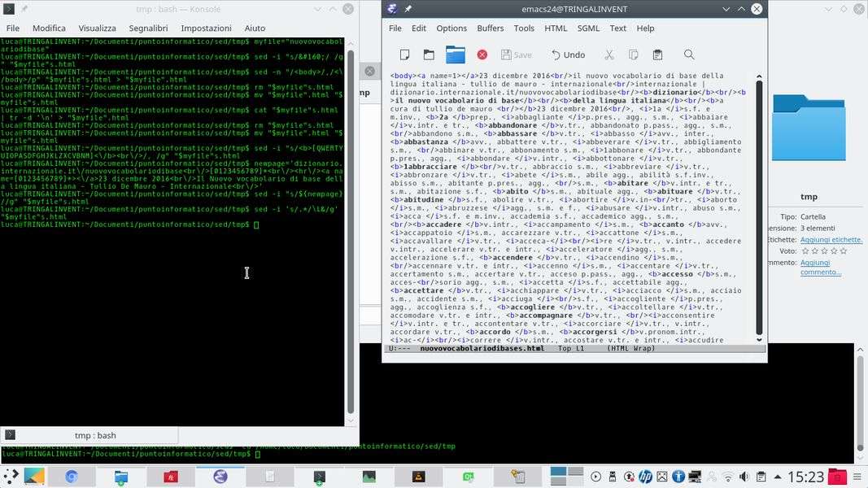Click the New file icon in Emacs toolbar

coord(404,55)
